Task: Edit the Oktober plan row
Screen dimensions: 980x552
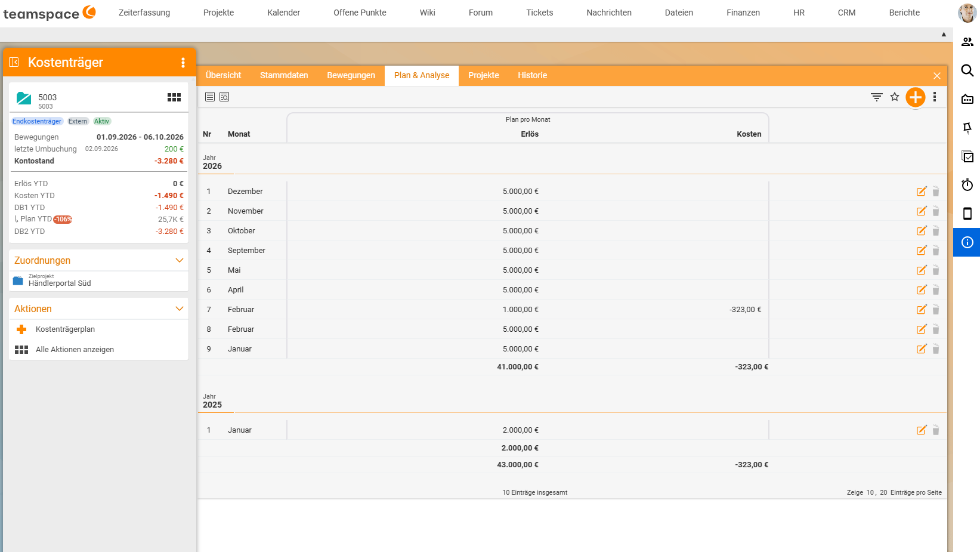Action: pos(922,230)
